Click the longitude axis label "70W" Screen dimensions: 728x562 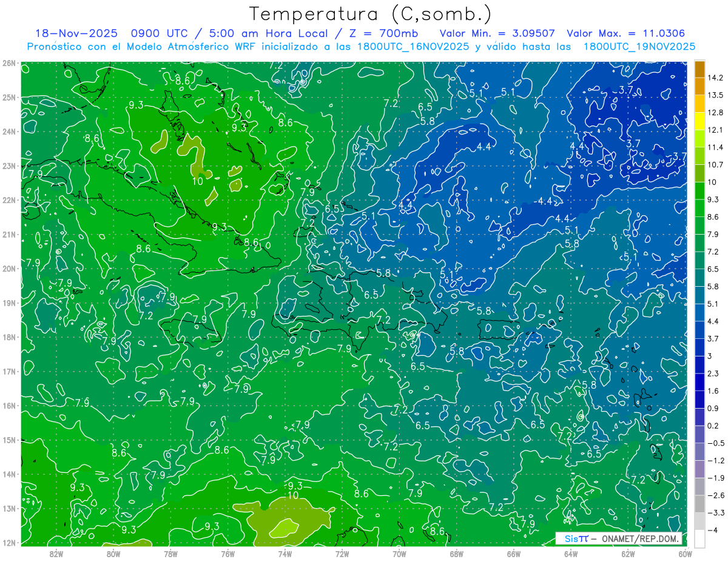tap(399, 554)
